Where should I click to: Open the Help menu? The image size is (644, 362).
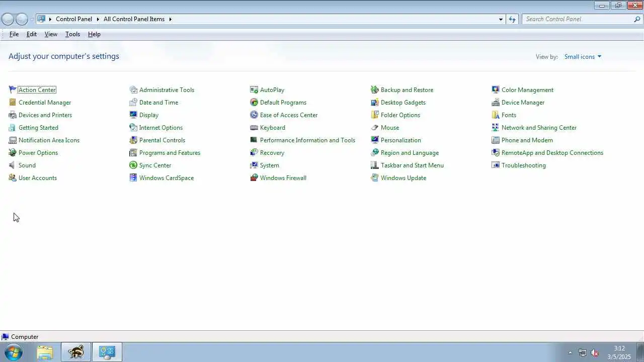click(94, 34)
